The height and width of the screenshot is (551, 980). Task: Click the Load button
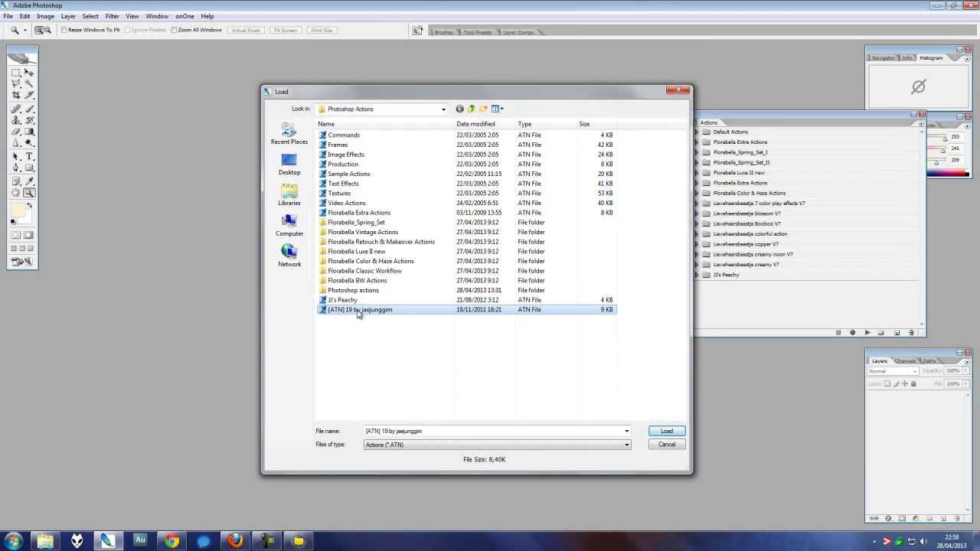[667, 431]
